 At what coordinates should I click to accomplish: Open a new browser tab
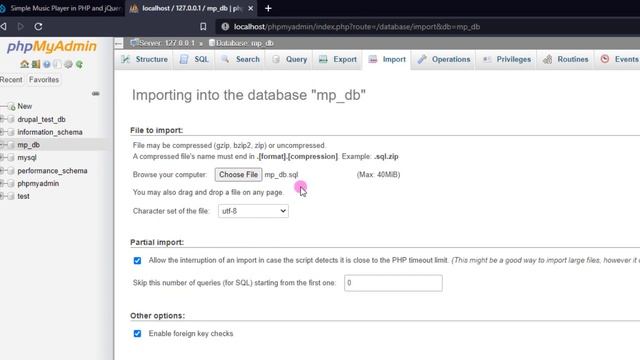click(268, 8)
